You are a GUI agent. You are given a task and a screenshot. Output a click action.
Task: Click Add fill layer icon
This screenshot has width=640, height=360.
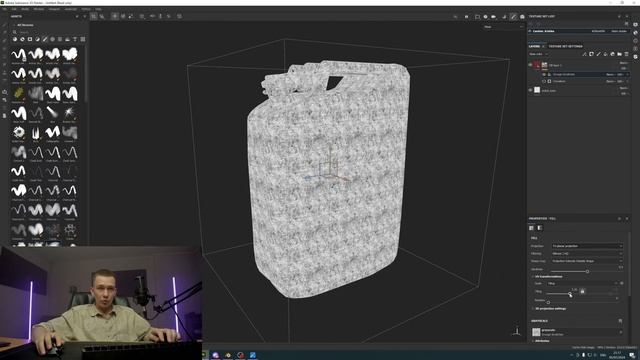605,54
